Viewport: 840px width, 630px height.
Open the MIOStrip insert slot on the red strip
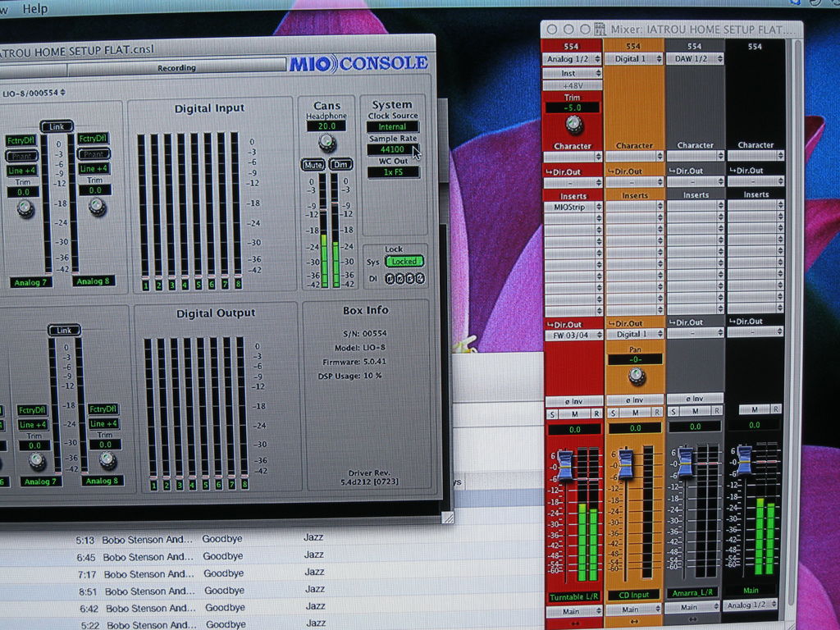573,207
